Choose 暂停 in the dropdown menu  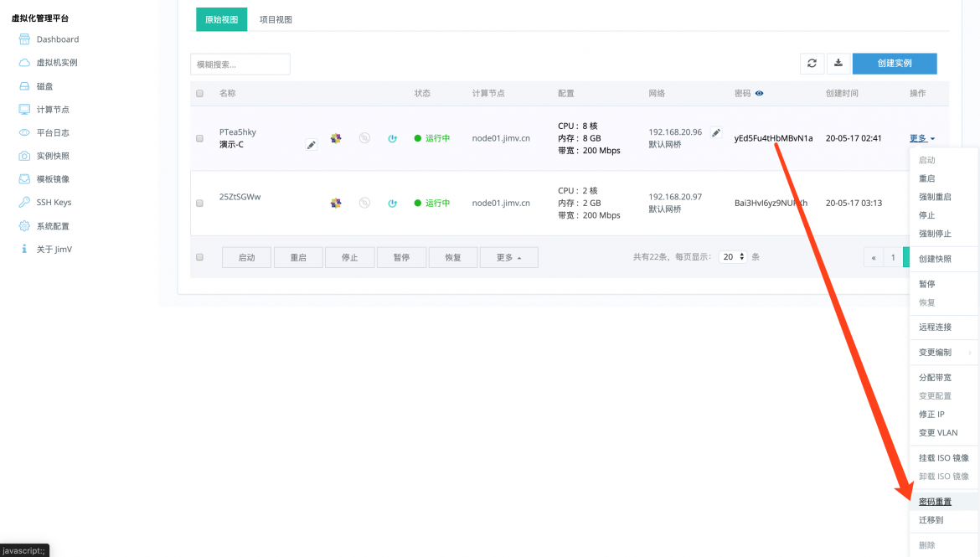(927, 285)
